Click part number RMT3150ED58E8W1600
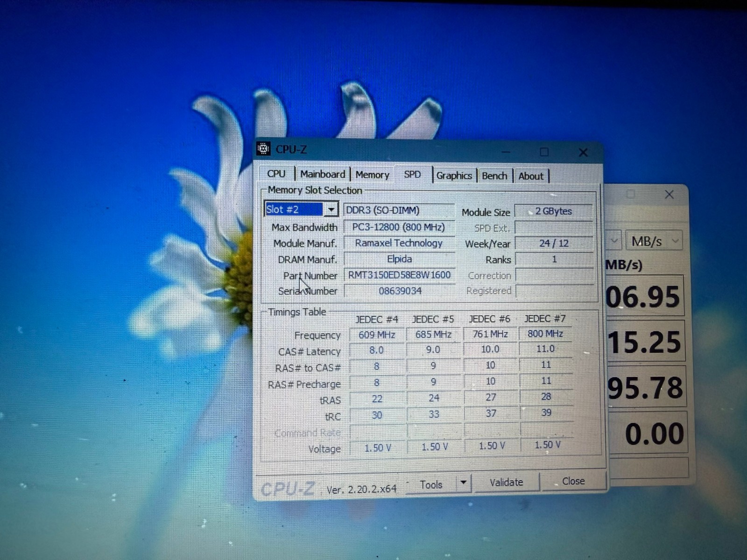Screen dimensions: 747x560 click(399, 275)
